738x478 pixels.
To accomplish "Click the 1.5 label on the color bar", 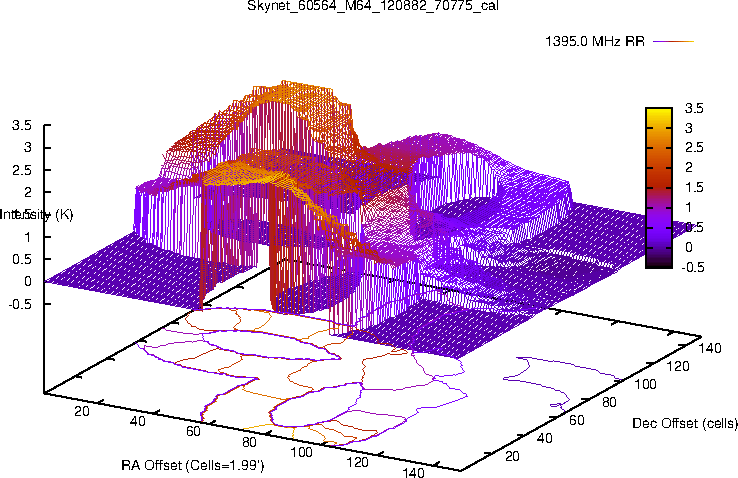I will coord(694,187).
